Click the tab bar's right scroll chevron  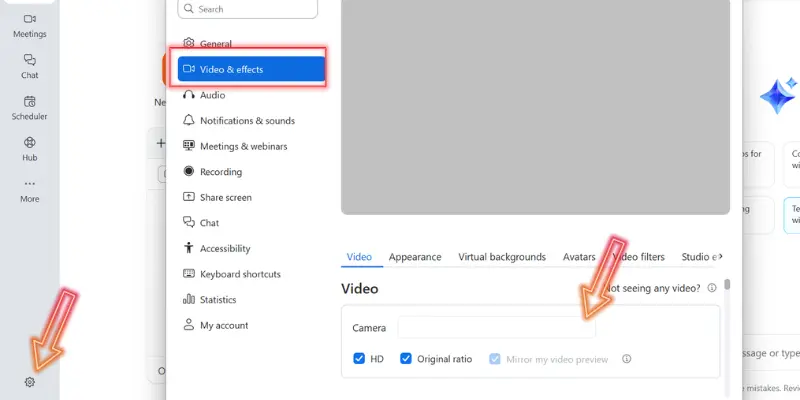[720, 257]
